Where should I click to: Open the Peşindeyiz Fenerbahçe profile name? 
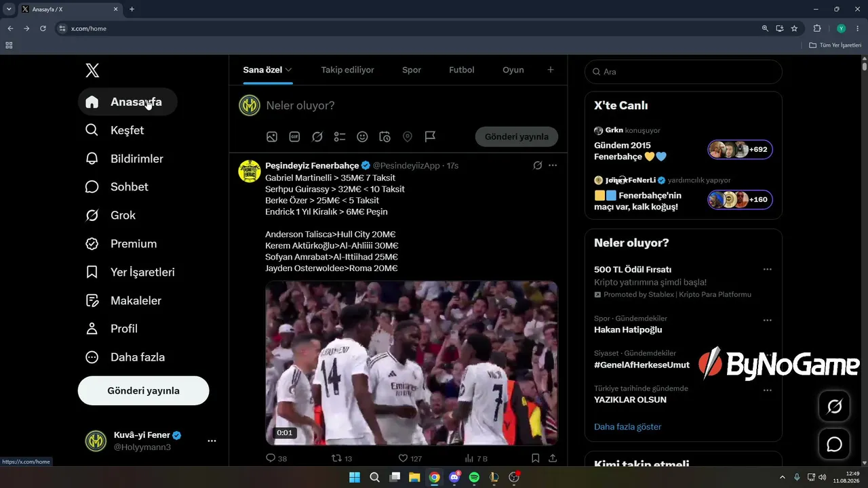[312, 165]
